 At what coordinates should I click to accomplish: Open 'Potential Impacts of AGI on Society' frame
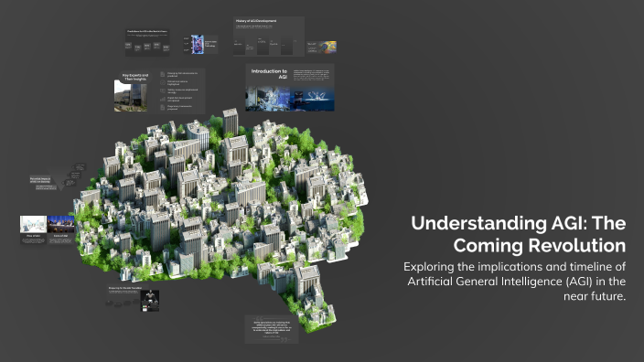(58, 177)
